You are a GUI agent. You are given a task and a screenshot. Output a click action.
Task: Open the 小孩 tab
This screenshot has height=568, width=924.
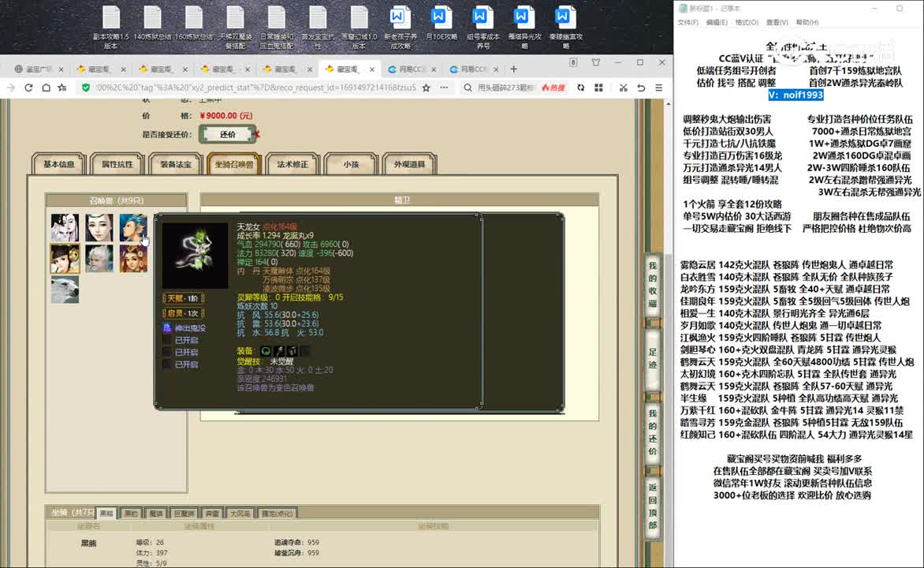[x=351, y=165]
